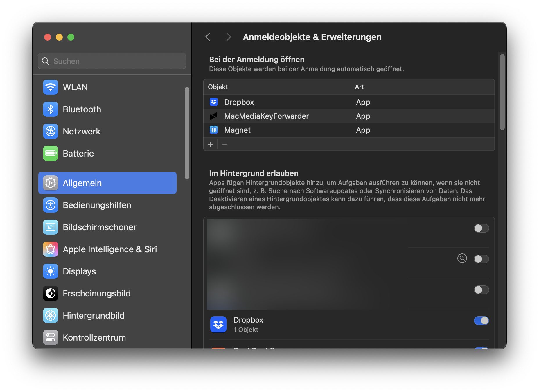The height and width of the screenshot is (392, 539).
Task: Go back with the left chevron
Action: tap(208, 37)
